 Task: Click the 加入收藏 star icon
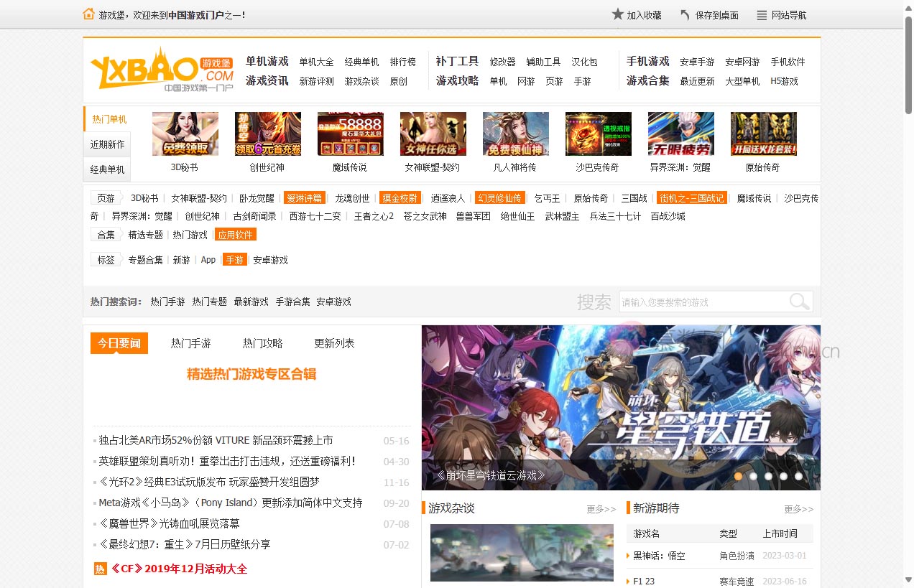(x=618, y=14)
